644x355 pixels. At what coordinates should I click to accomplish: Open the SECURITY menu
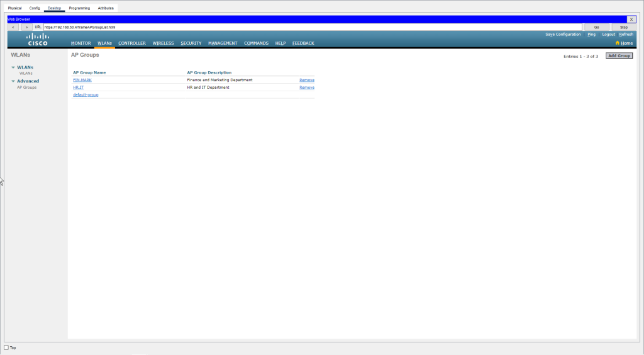191,43
